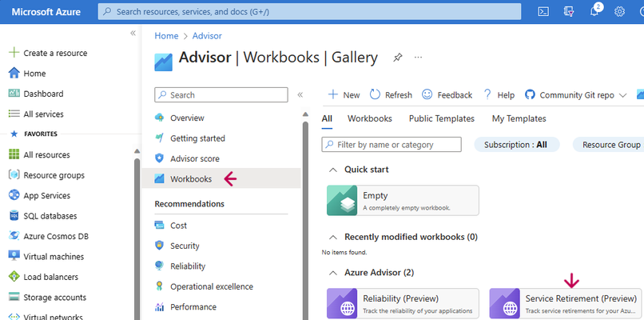This screenshot has height=320, width=644.
Task: Click the Home house icon in the sidebar
Action: pos(14,74)
